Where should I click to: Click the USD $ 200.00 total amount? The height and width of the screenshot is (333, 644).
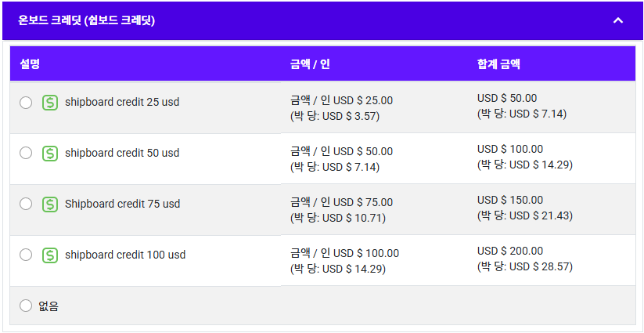510,251
